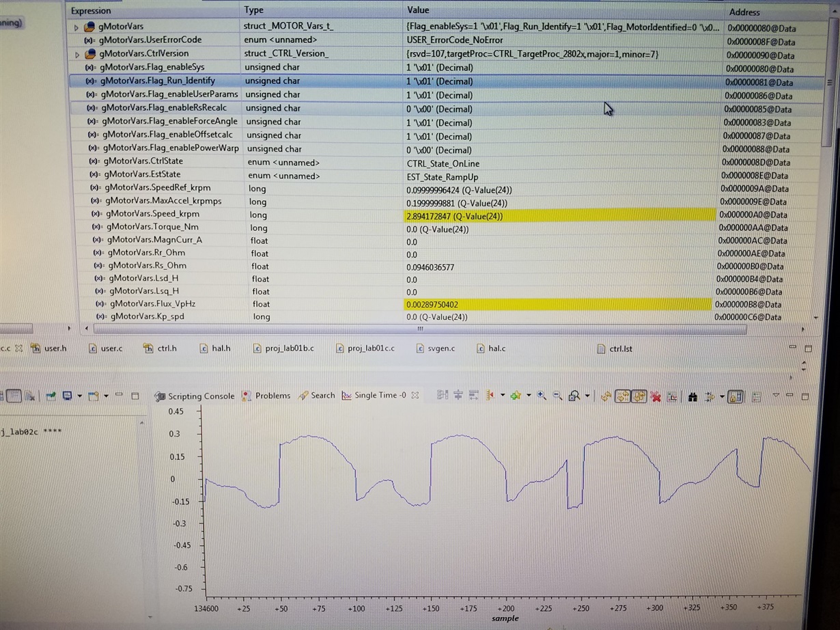Click the graph toolbar first align icon
The image size is (840, 630).
coord(443,395)
